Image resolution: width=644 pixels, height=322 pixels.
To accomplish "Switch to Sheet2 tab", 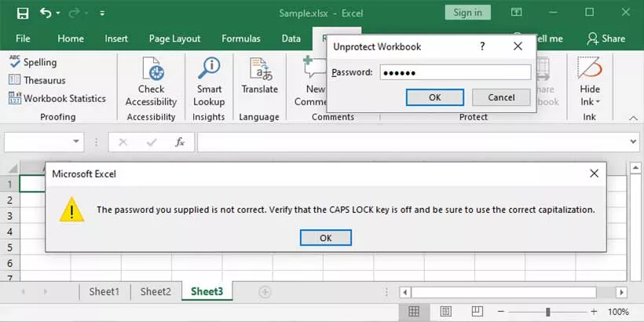I will click(x=156, y=291).
